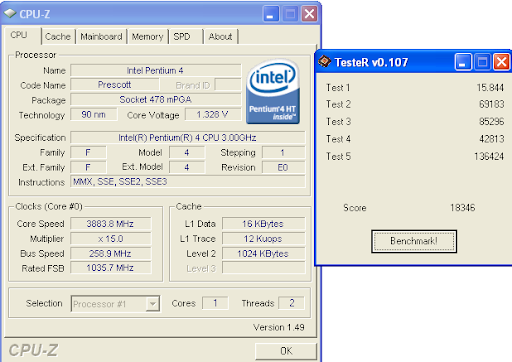This screenshot has height=362, width=512.
Task: Click the Ext. Model value field
Action: pos(187,167)
